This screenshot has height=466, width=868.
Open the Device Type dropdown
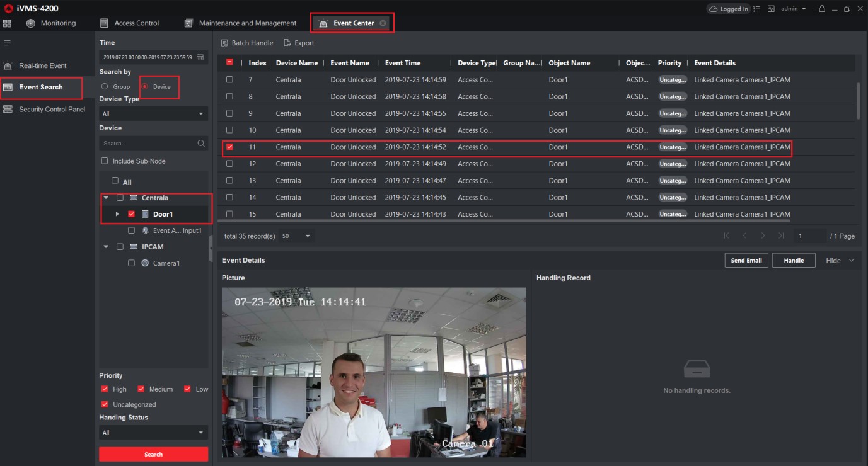(x=153, y=114)
